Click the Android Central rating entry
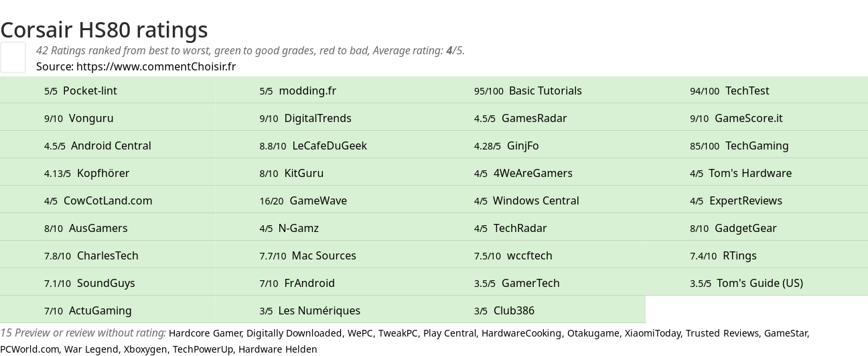Viewport: 868px width, 356px height. 108,145
